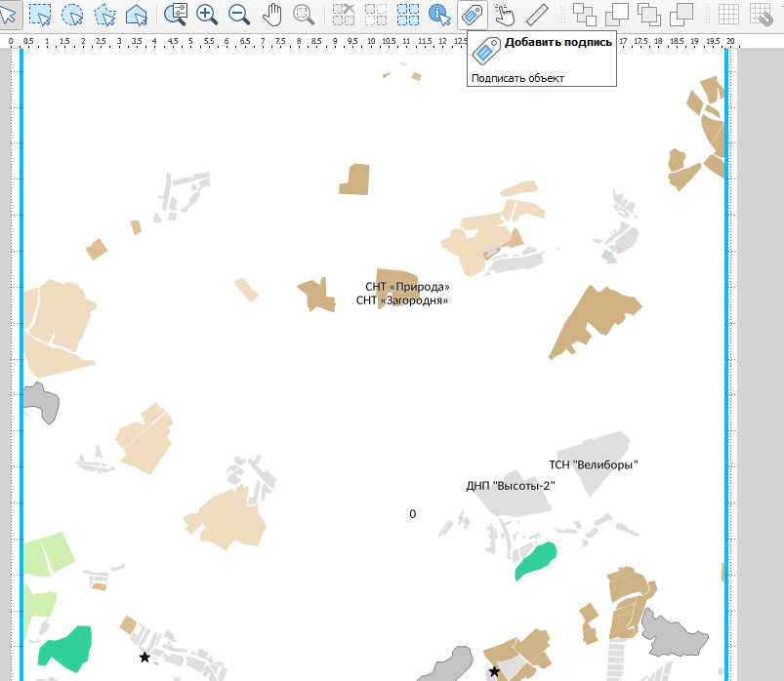Toggle grid snapping with magnet icon
Image resolution: width=784 pixels, height=681 pixels.
point(762,14)
